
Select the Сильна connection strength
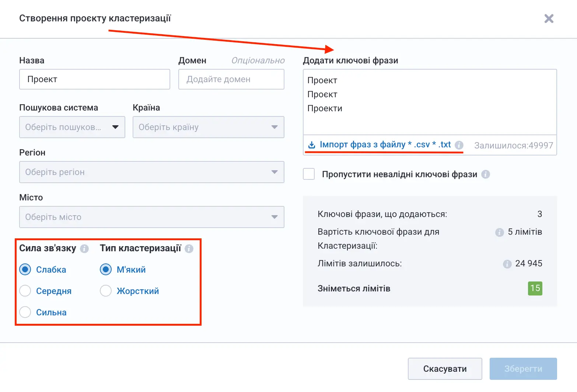point(25,312)
